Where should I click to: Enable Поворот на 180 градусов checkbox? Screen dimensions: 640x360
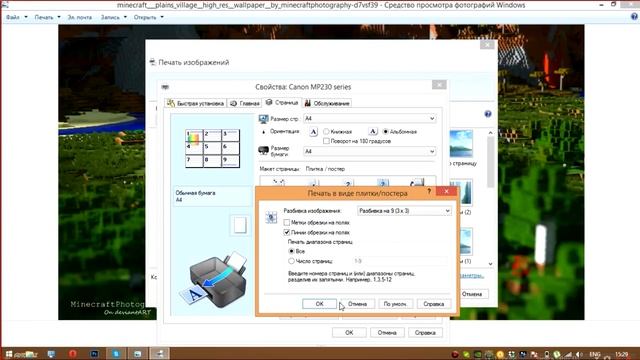(326, 141)
